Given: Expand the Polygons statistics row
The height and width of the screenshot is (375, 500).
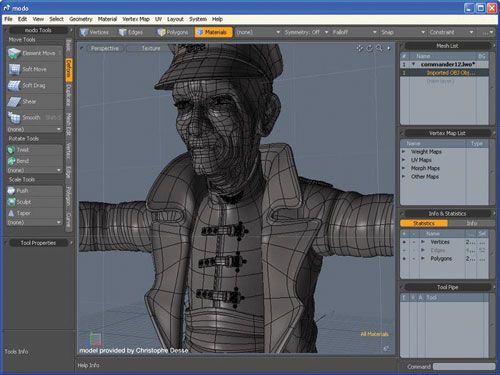Looking at the screenshot, I should 423,259.
